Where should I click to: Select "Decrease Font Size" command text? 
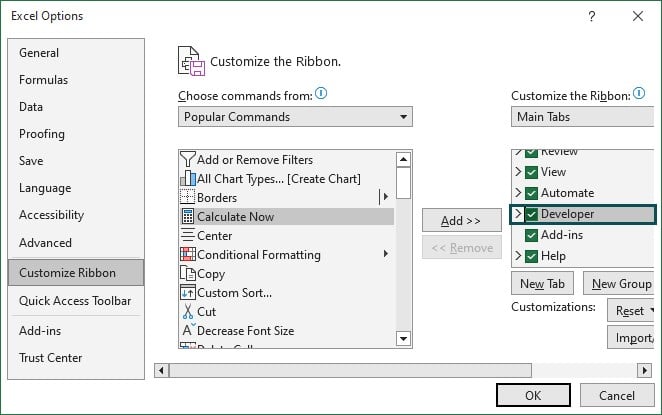245,331
